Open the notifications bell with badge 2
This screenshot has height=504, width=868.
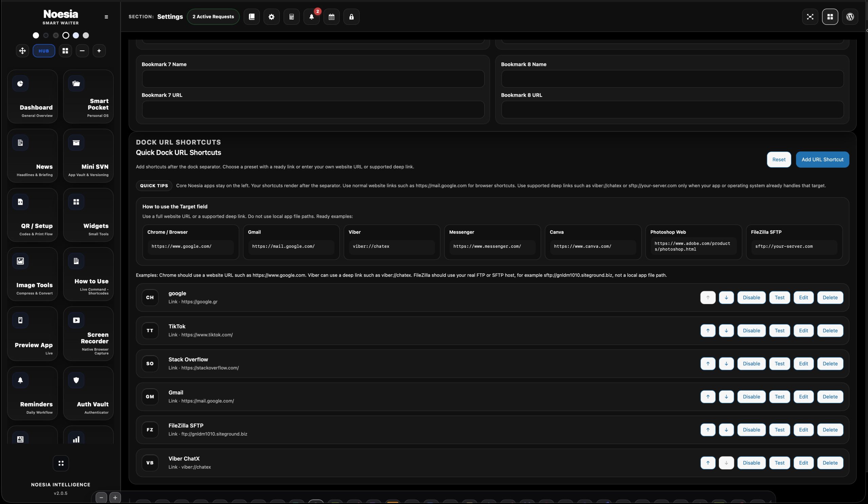point(311,17)
